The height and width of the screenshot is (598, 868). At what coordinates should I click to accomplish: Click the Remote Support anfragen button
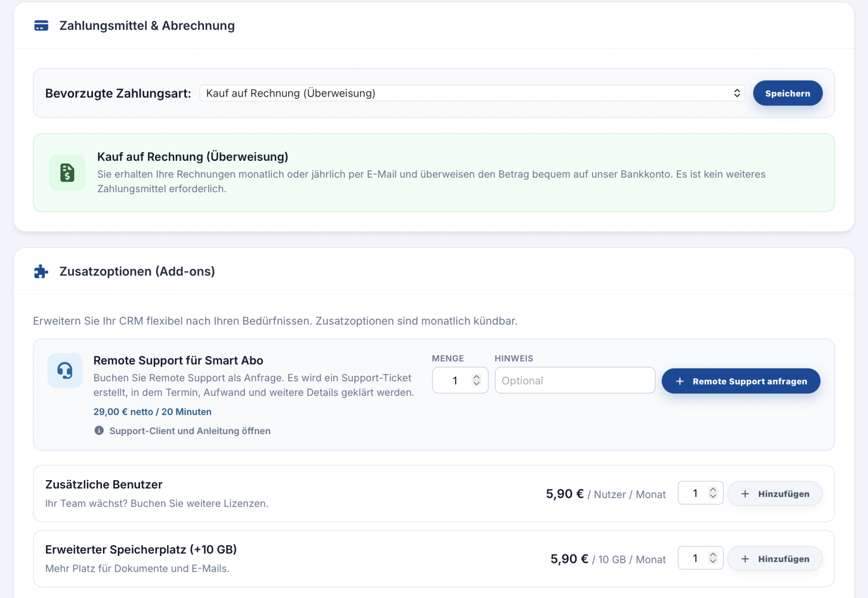coord(741,381)
